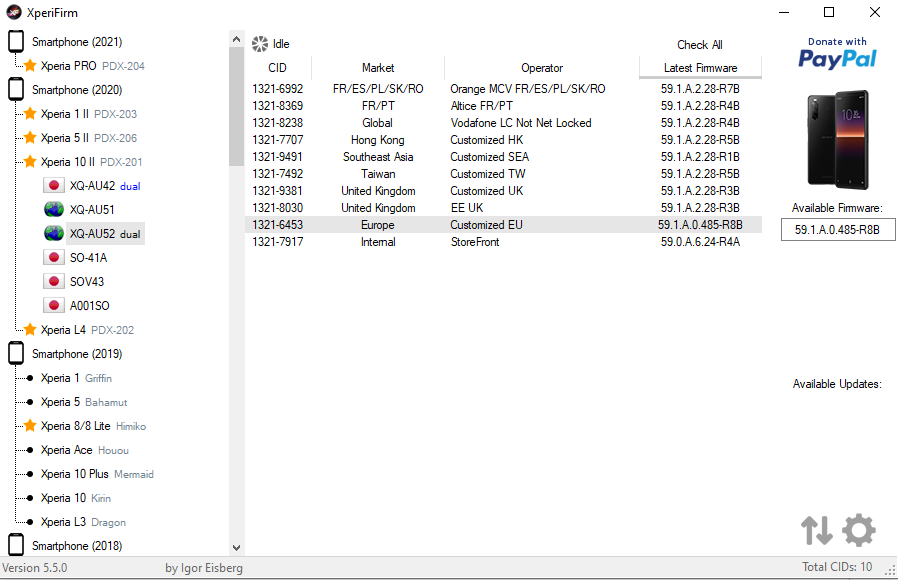Image resolution: width=898 pixels, height=580 pixels.
Task: Click the phone icon beside Smartphone (2019)
Action: pos(16,354)
